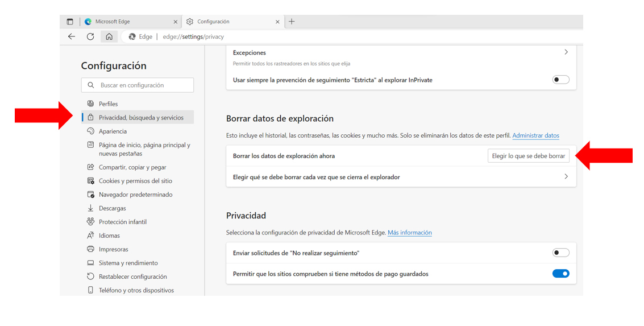Close the Microsoft Edge tab
644x326 pixels.
176,22
